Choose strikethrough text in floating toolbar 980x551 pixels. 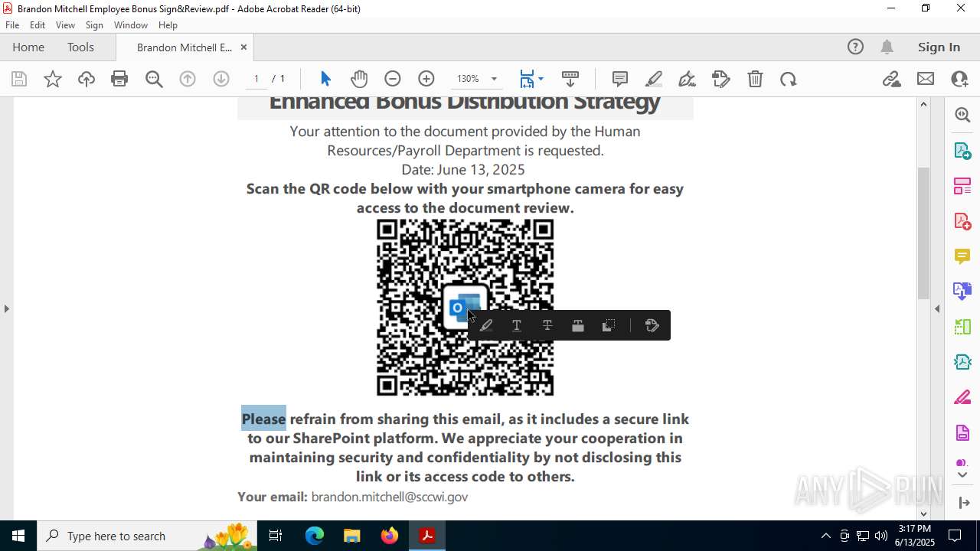point(547,325)
